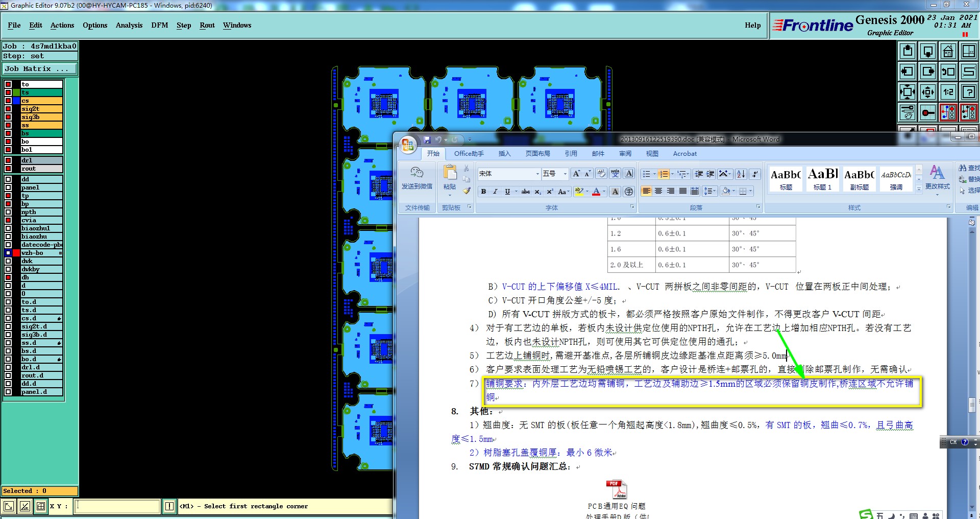Click the strikethrough abc icon in Word
The height and width of the screenshot is (519, 980).
(526, 192)
